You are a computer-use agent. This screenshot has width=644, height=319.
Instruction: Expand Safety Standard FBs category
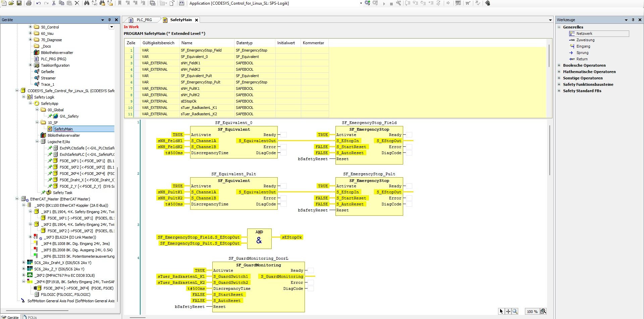point(559,91)
